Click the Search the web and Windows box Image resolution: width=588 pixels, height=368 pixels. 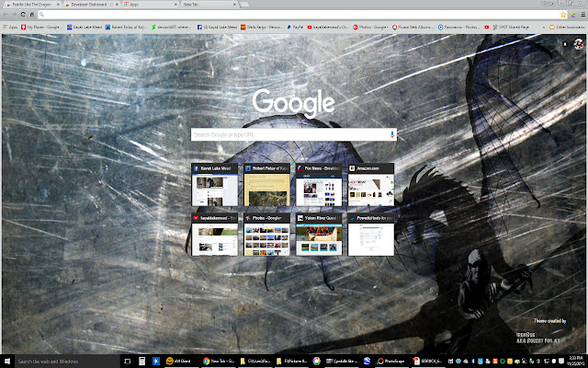tap(67, 362)
